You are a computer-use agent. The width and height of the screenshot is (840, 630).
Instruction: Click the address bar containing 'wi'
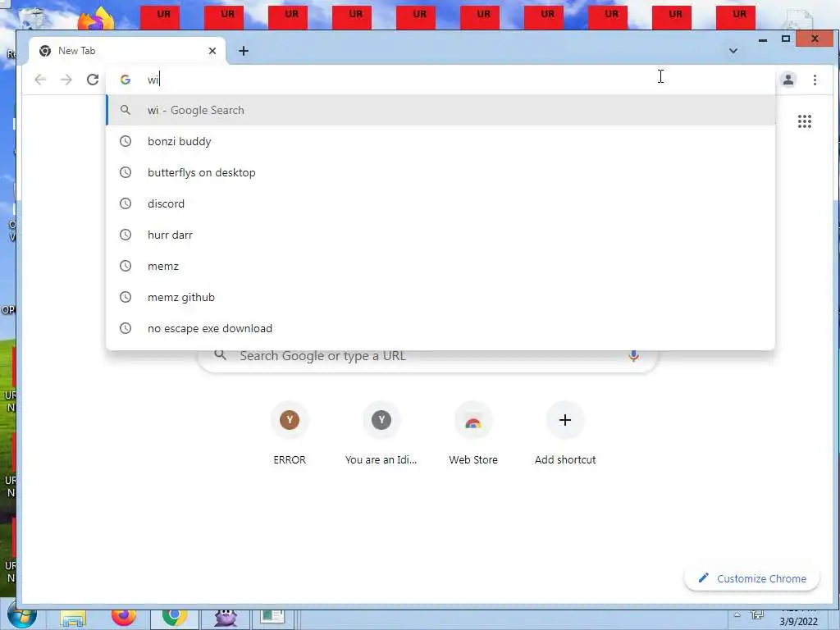[x=441, y=80]
